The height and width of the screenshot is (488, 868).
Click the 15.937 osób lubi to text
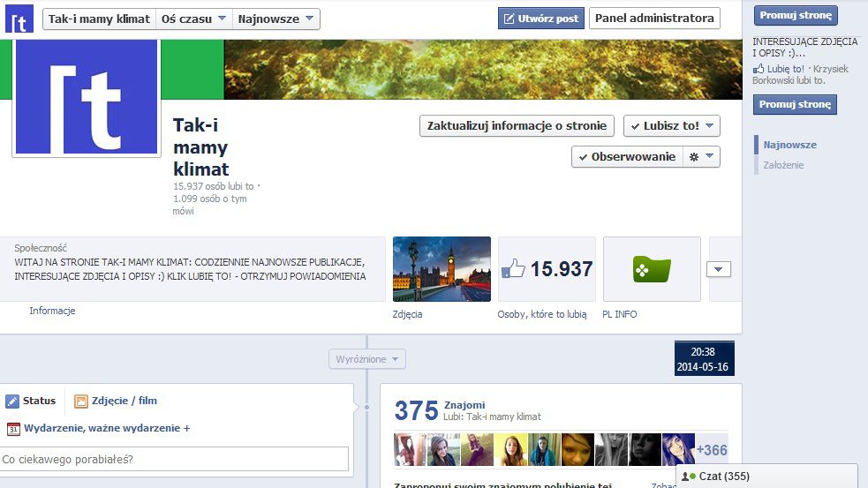214,186
